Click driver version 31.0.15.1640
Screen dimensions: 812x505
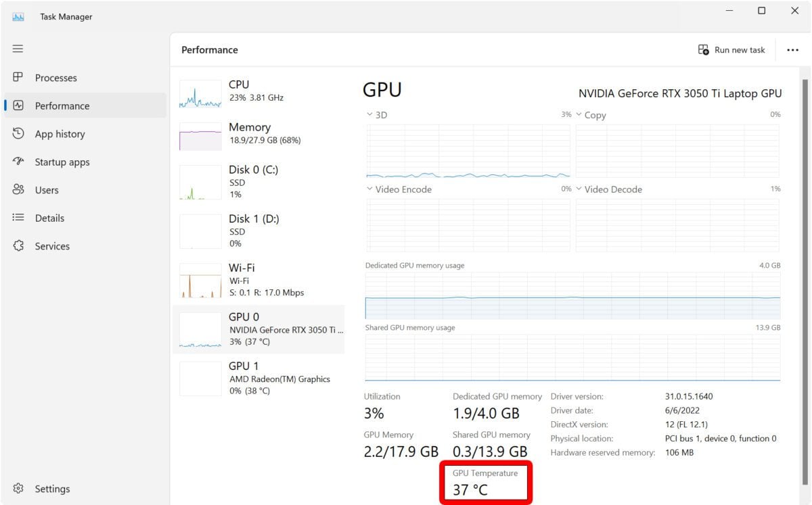tap(689, 397)
